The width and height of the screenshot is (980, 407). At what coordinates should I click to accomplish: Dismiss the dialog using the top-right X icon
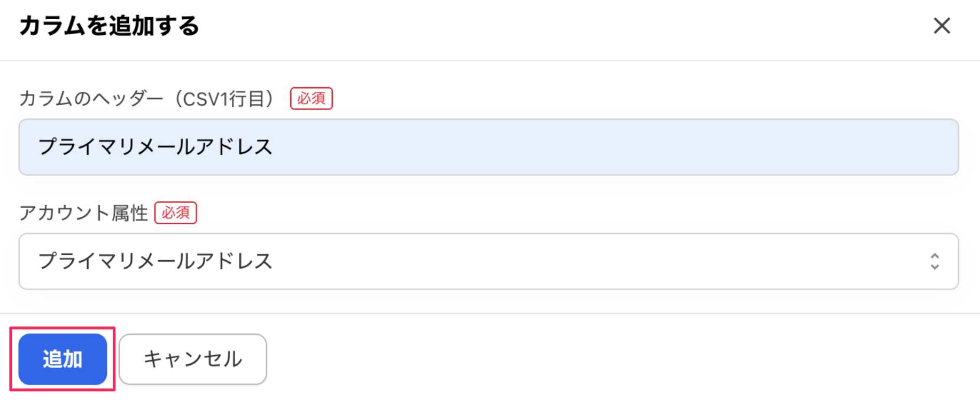click(x=942, y=26)
